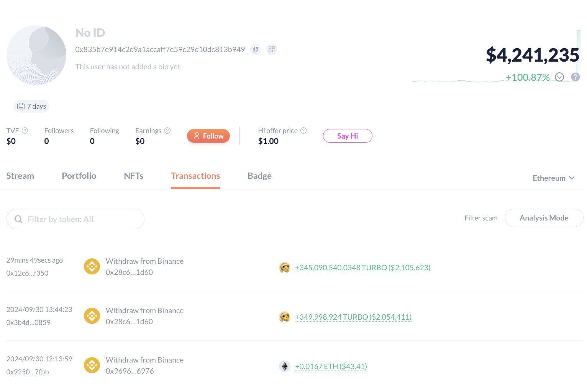Click the Binance icon on the 13:44:23 withdrawal
Viewport: 587px width, 392px height.
point(92,316)
